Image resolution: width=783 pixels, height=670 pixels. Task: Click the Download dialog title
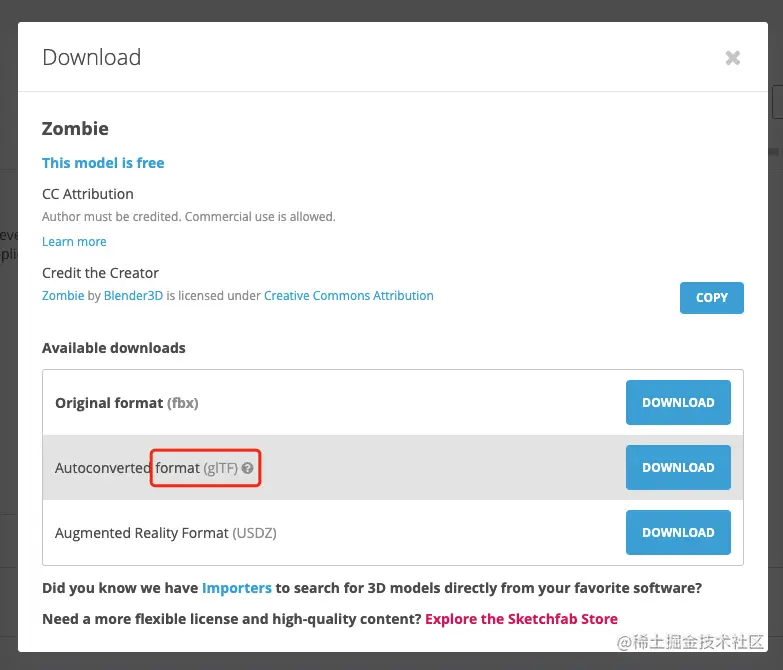[x=91, y=57]
